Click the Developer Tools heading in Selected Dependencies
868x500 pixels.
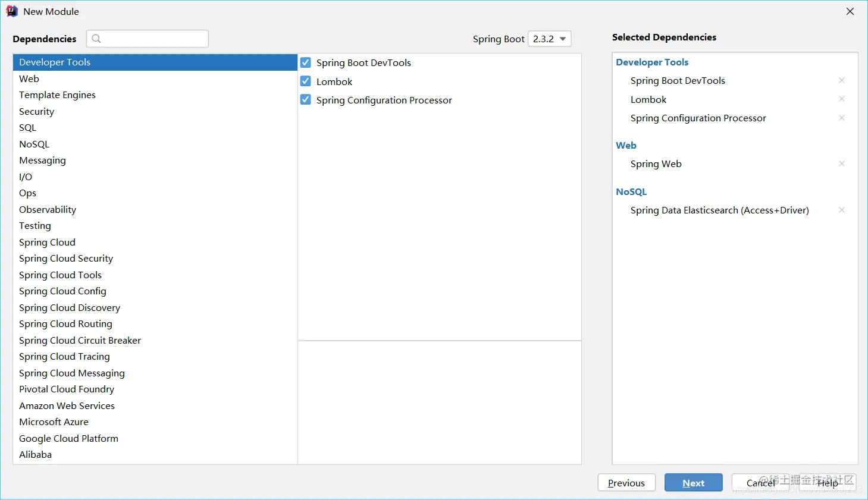pos(652,62)
